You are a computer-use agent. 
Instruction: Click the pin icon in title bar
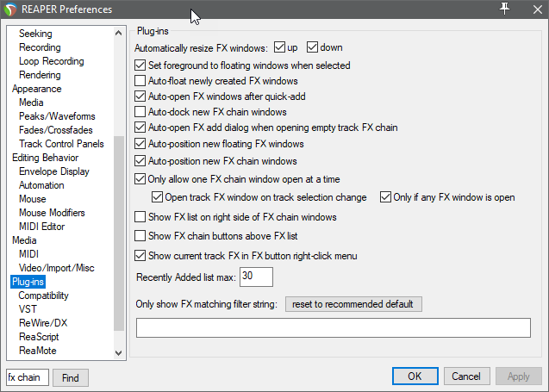coord(505,9)
